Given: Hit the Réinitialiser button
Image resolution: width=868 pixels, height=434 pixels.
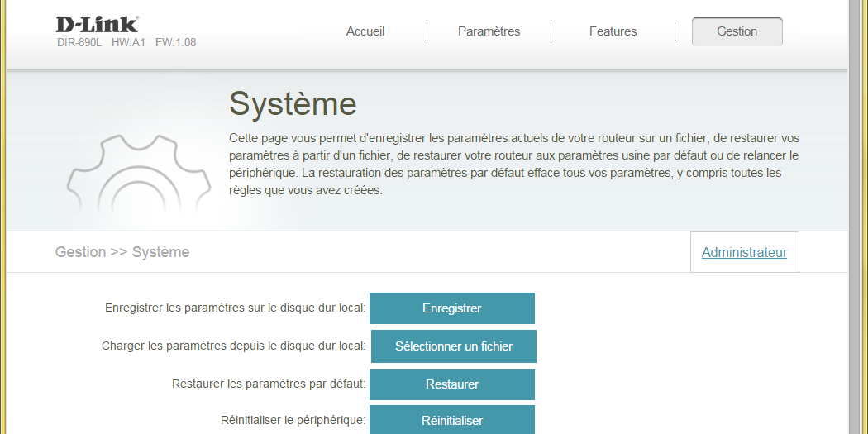Looking at the screenshot, I should tap(452, 420).
